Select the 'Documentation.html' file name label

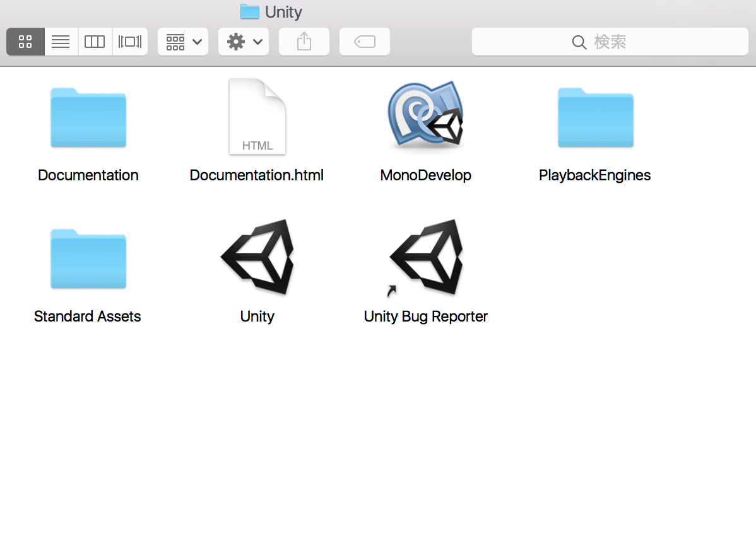tap(256, 175)
